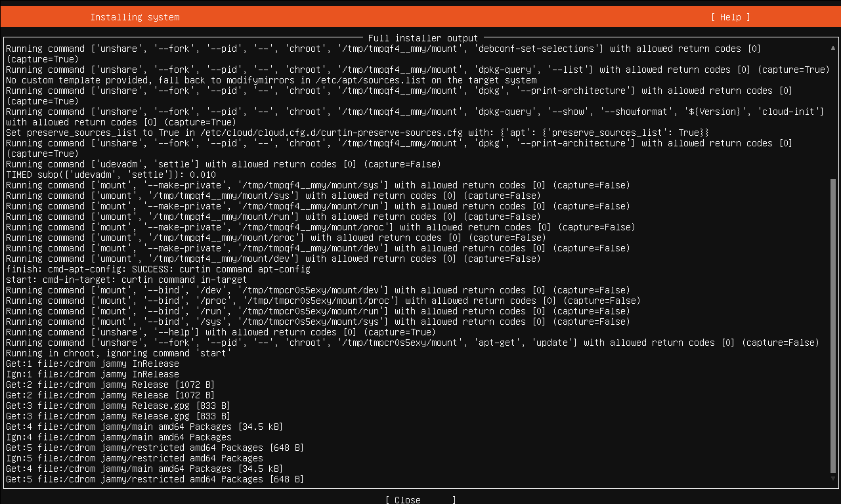The height and width of the screenshot is (504, 841).
Task: Click the scrollbar's up arrow
Action: coord(833,49)
